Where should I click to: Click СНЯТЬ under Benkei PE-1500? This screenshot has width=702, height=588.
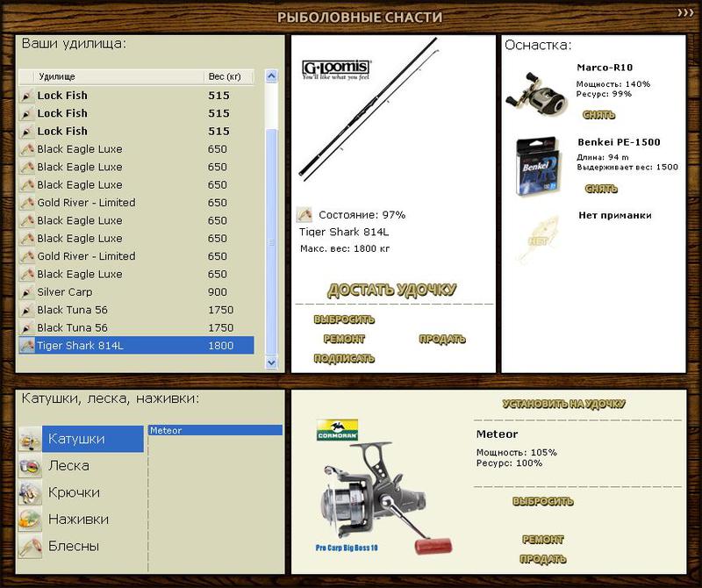click(x=601, y=189)
